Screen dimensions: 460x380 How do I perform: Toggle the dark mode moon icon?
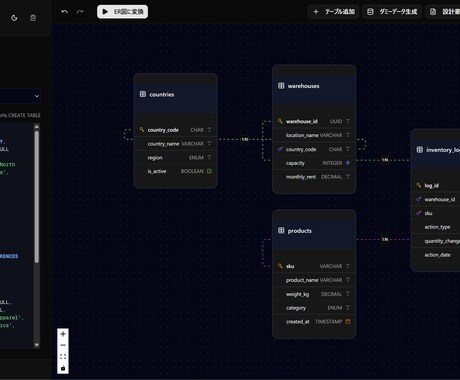pyautogui.click(x=14, y=18)
